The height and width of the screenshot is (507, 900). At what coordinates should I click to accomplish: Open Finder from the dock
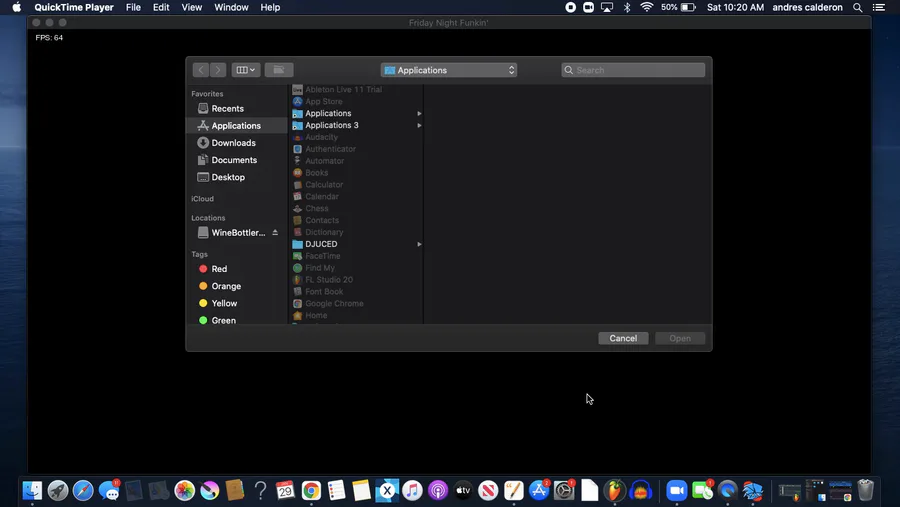(32, 490)
